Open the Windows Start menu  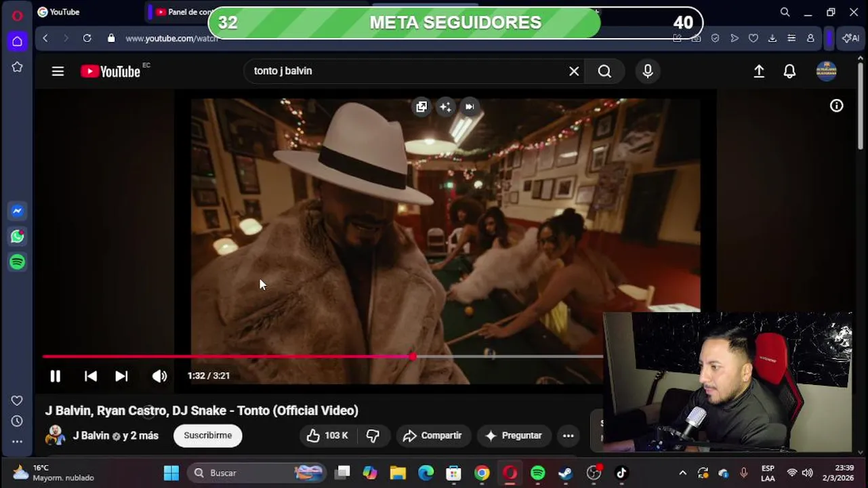click(171, 473)
